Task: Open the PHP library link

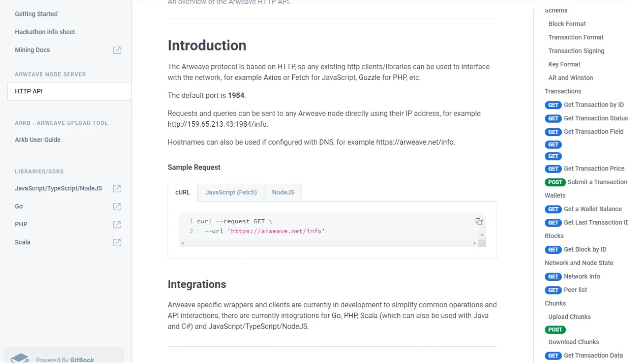Action: (21, 225)
